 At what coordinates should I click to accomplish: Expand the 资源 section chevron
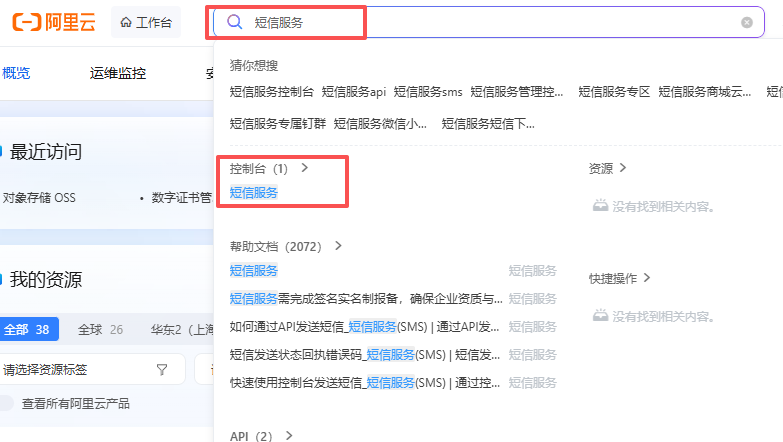coord(623,168)
